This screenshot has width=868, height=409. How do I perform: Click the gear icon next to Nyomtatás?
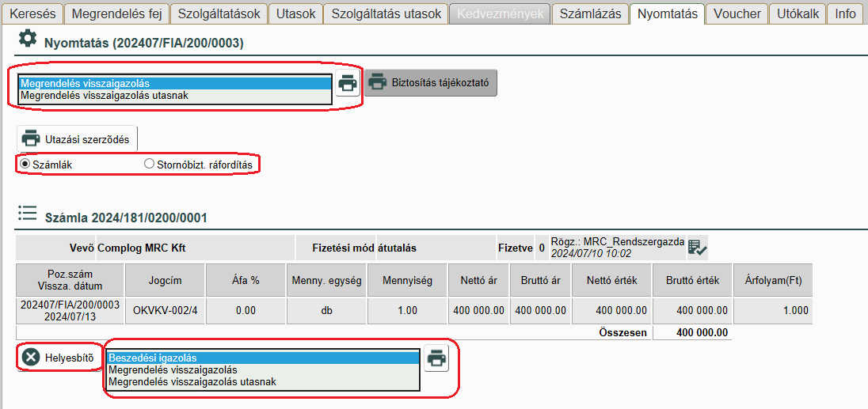(x=28, y=40)
